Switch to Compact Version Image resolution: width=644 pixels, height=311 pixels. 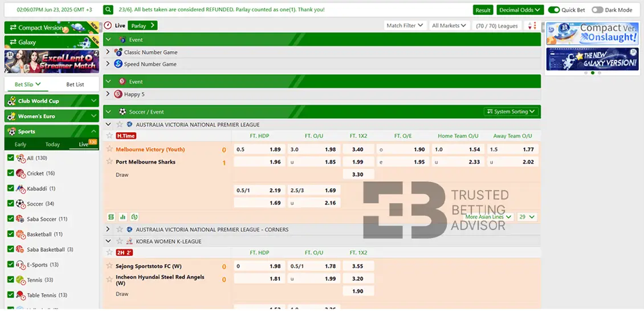pyautogui.click(x=52, y=27)
